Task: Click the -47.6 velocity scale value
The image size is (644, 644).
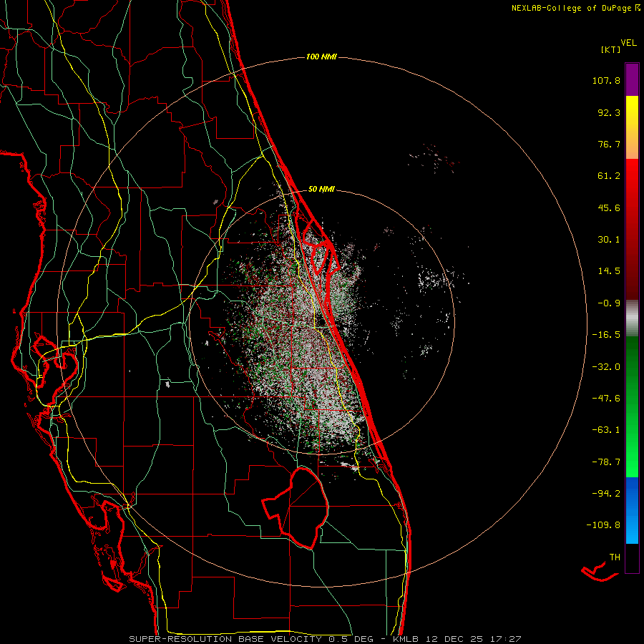Action: (606, 399)
